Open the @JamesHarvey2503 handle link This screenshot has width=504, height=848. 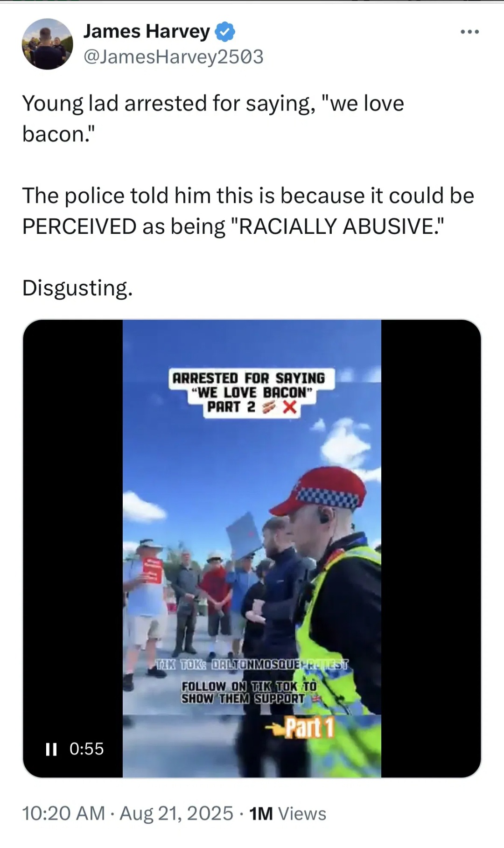(x=173, y=57)
